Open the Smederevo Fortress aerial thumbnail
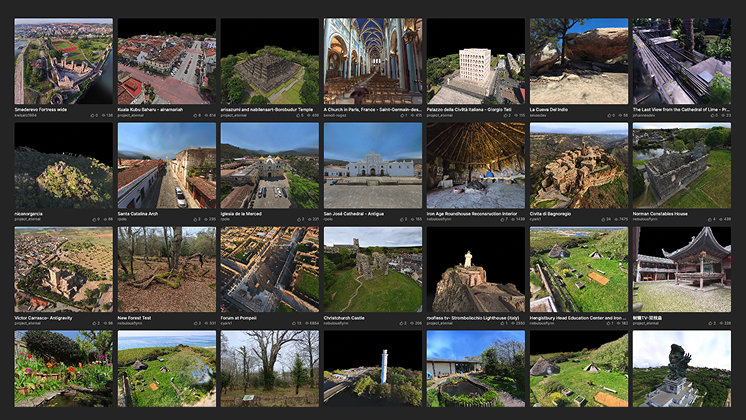746x420 pixels. point(64,61)
